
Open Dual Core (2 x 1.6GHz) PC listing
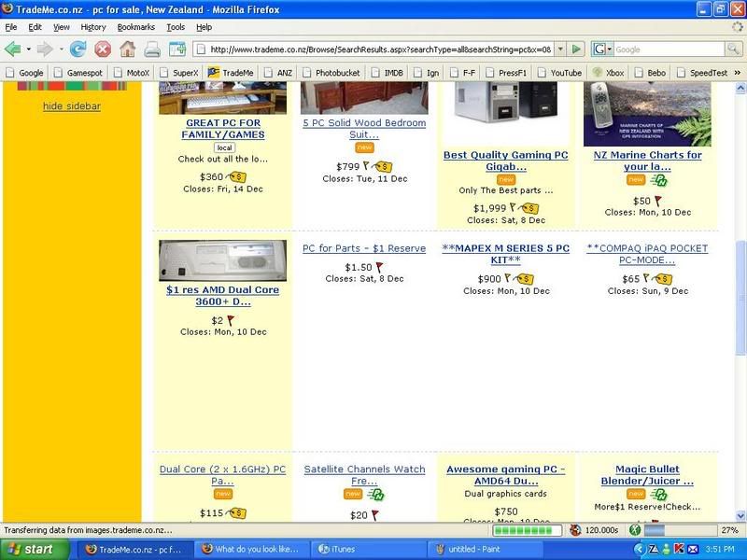[223, 475]
